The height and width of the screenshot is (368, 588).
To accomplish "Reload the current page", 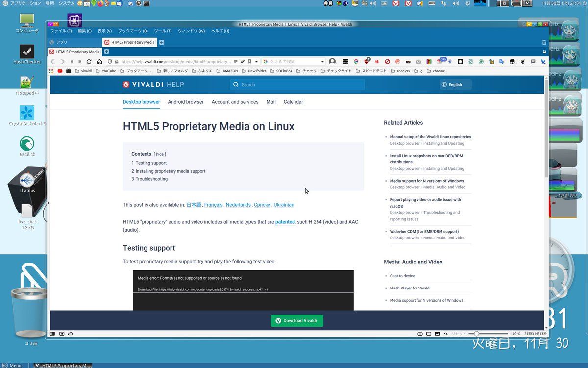I will click(89, 62).
